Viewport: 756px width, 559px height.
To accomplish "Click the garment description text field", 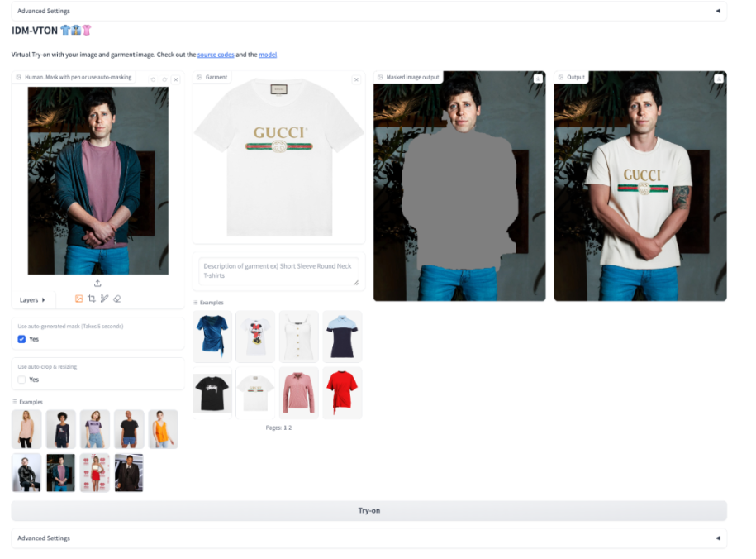I will 278,271.
